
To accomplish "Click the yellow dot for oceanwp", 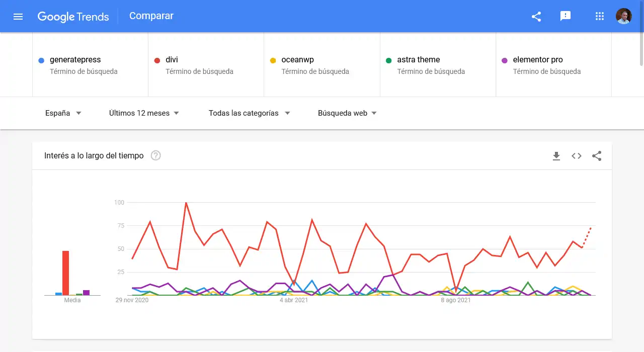I will click(273, 60).
